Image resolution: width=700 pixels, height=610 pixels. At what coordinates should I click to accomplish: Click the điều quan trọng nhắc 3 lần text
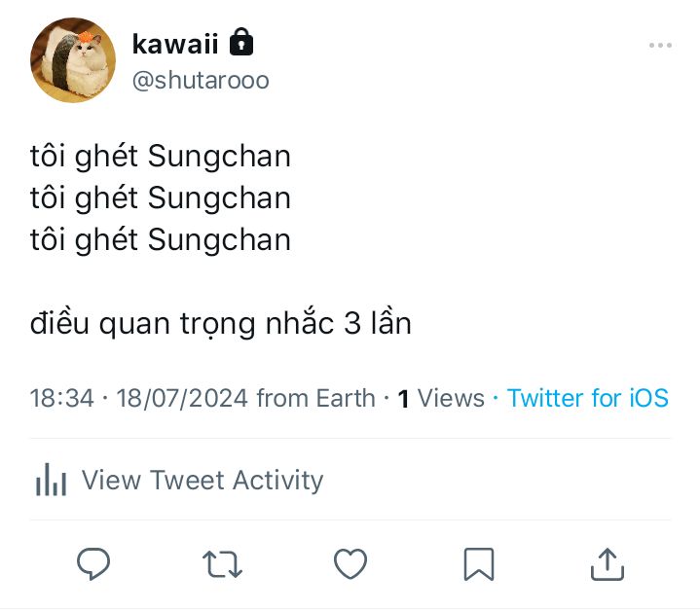click(x=221, y=323)
